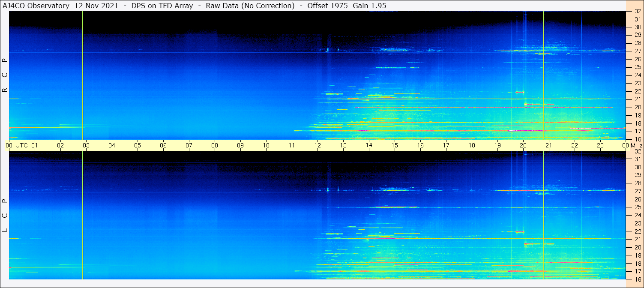
Task: Click the 02 hour tick label
Action: tap(60, 145)
